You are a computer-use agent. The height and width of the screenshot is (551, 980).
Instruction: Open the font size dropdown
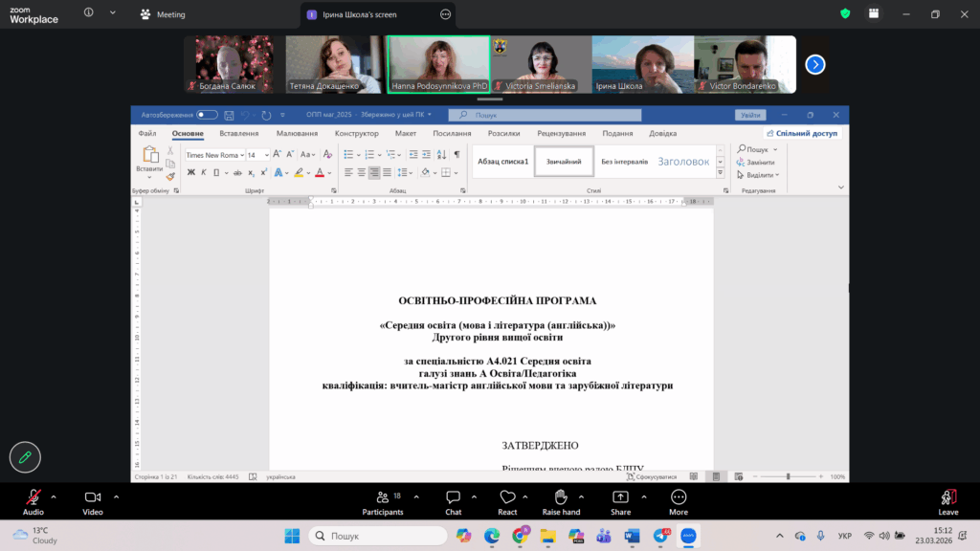[266, 155]
